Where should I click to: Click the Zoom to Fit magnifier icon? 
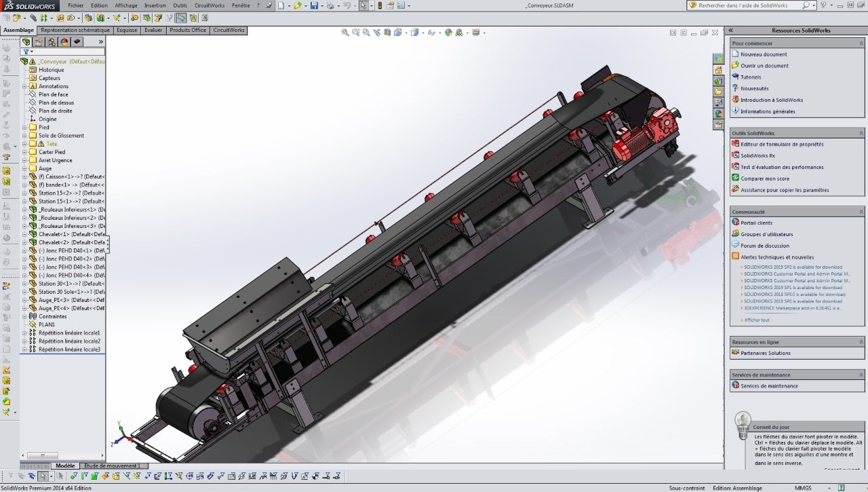[x=345, y=32]
